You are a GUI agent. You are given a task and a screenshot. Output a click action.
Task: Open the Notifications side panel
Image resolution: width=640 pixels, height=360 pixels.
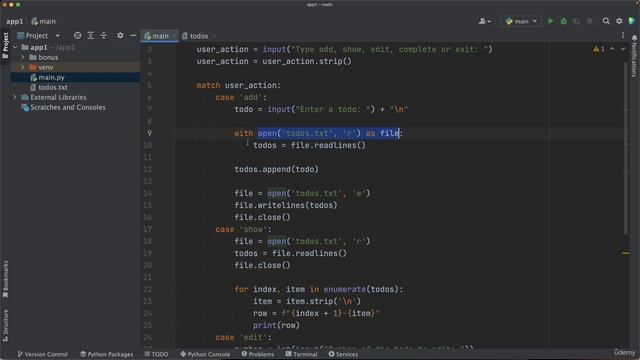tap(634, 56)
